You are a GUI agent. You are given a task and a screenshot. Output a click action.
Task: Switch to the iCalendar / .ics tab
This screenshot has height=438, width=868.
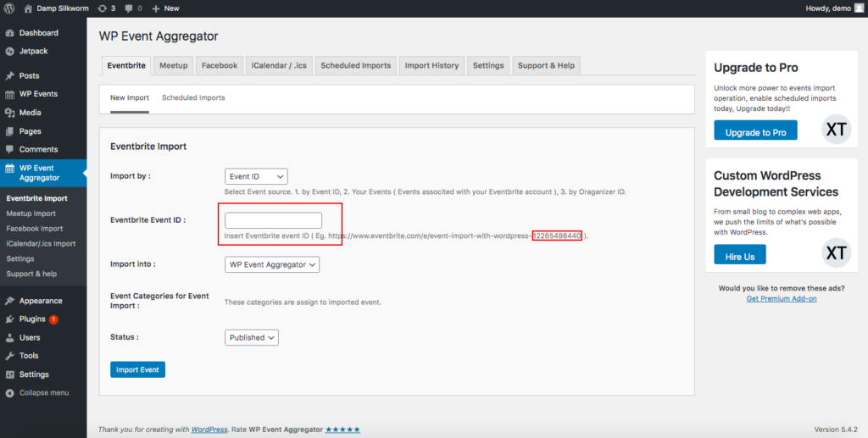(278, 65)
